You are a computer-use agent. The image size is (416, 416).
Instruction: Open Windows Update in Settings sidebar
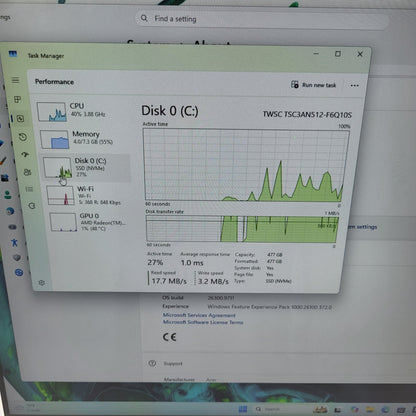click(19, 273)
